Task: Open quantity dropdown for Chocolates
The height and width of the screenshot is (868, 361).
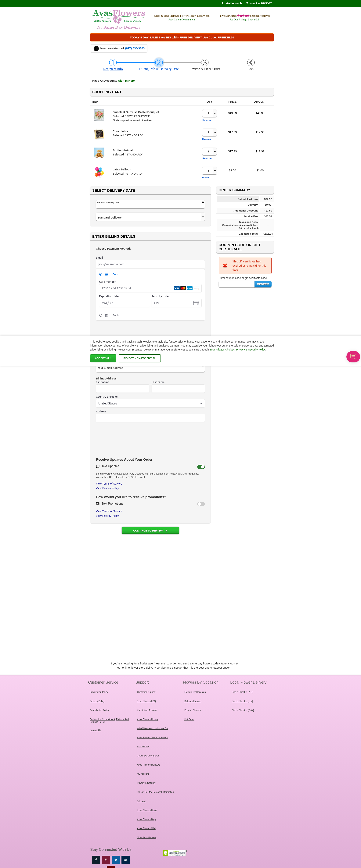Action: (x=215, y=132)
